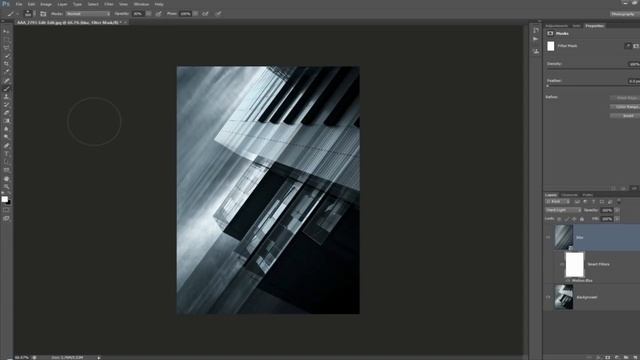
Task: Open the File menu
Action: [19, 4]
